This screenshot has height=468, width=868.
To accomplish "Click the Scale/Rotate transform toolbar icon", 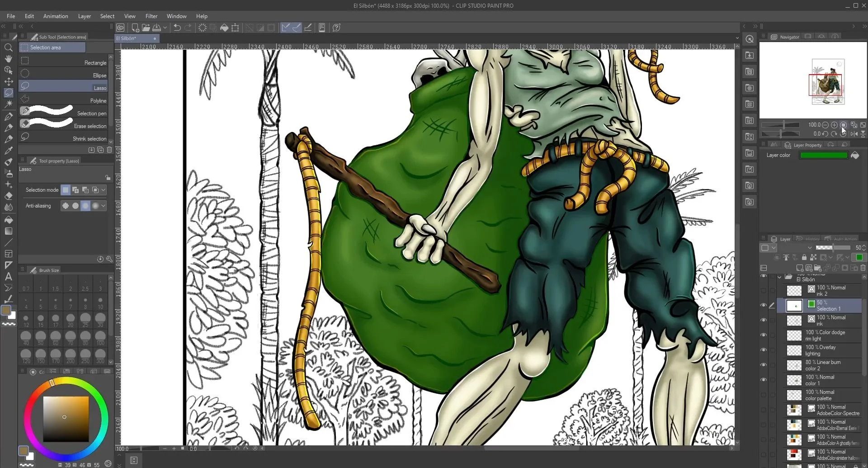I will click(235, 28).
